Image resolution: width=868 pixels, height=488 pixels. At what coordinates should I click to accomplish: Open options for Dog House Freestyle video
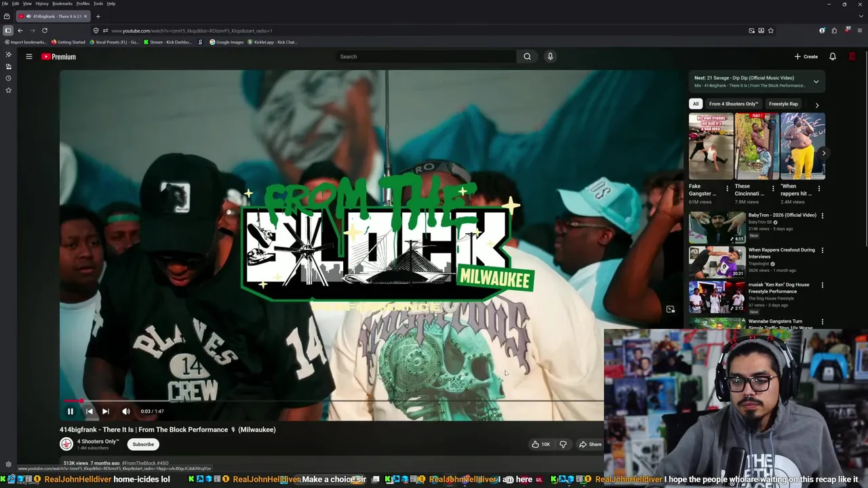click(823, 286)
